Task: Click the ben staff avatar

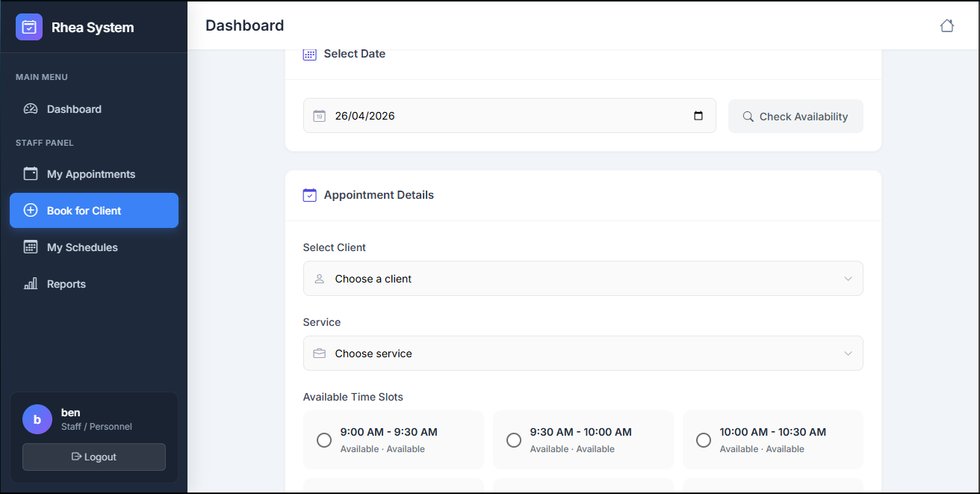Action: 37,419
